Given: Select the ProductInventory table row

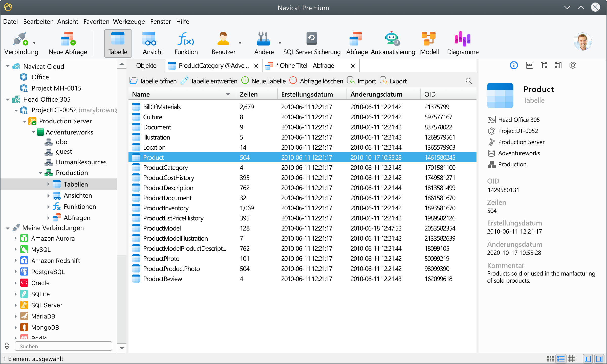Looking at the screenshot, I should pos(302,208).
